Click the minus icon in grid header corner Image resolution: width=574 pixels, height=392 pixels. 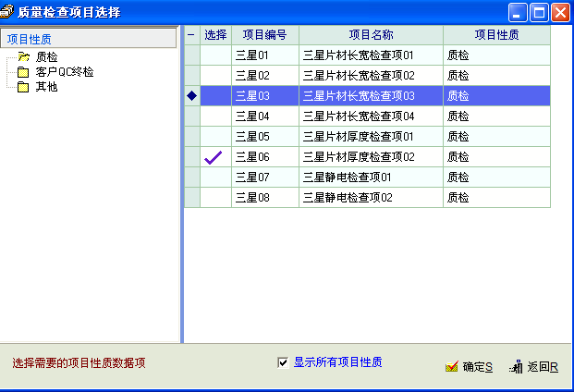pos(192,35)
